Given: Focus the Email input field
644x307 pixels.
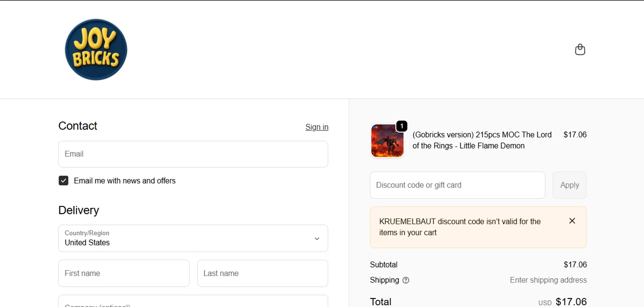Looking at the screenshot, I should pyautogui.click(x=193, y=154).
